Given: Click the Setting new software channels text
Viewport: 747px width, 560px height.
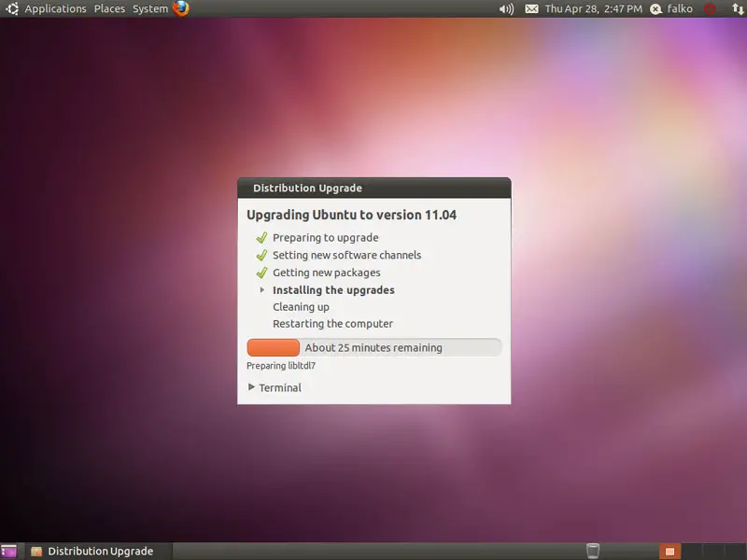Looking at the screenshot, I should (x=346, y=255).
